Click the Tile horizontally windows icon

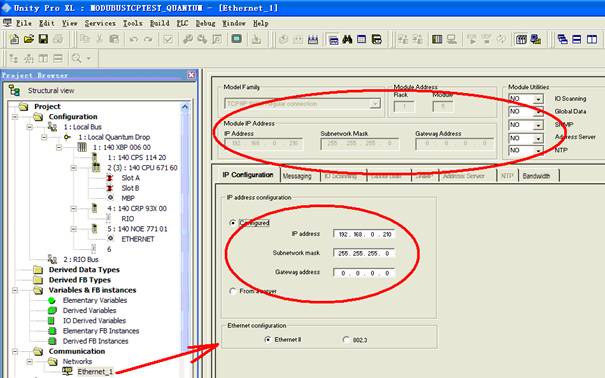[577, 39]
